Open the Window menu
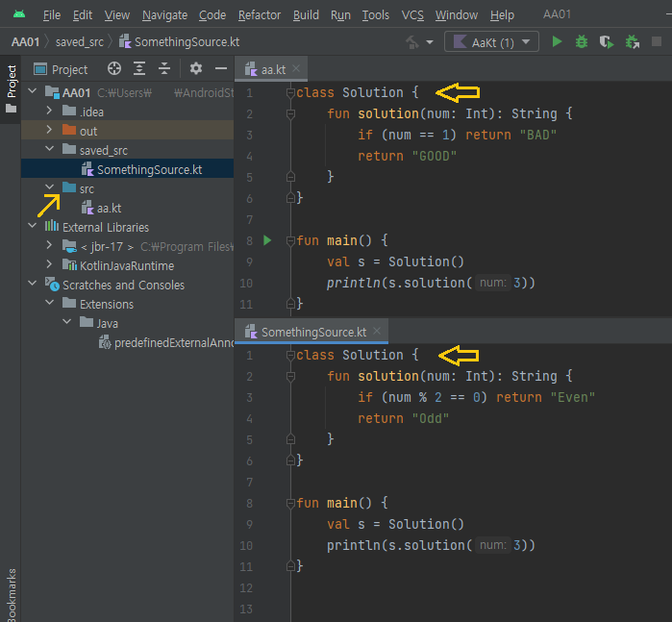Screen dimensions: 672x622 457,15
